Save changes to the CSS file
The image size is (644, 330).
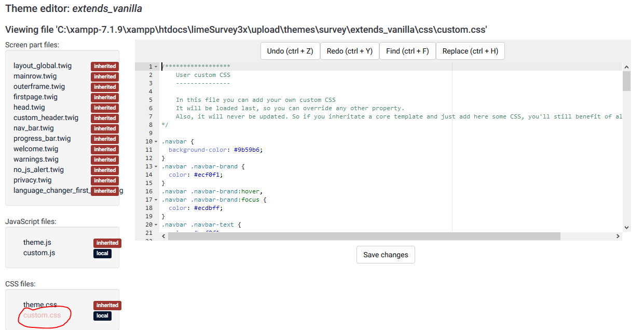click(386, 255)
